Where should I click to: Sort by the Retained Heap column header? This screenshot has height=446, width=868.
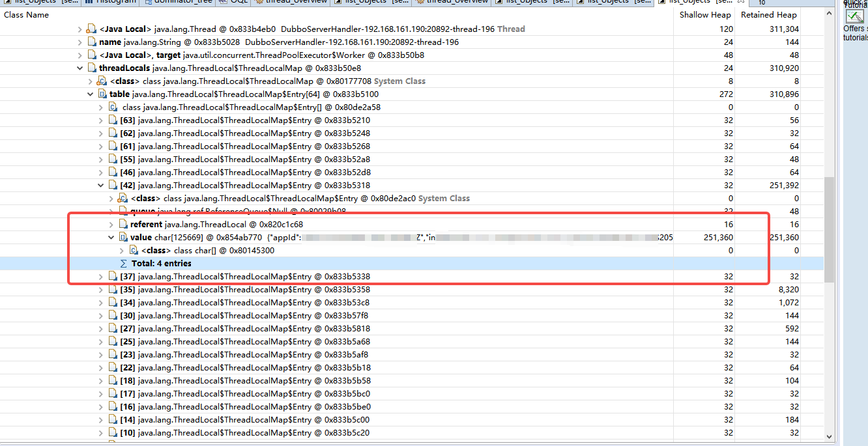[768, 14]
